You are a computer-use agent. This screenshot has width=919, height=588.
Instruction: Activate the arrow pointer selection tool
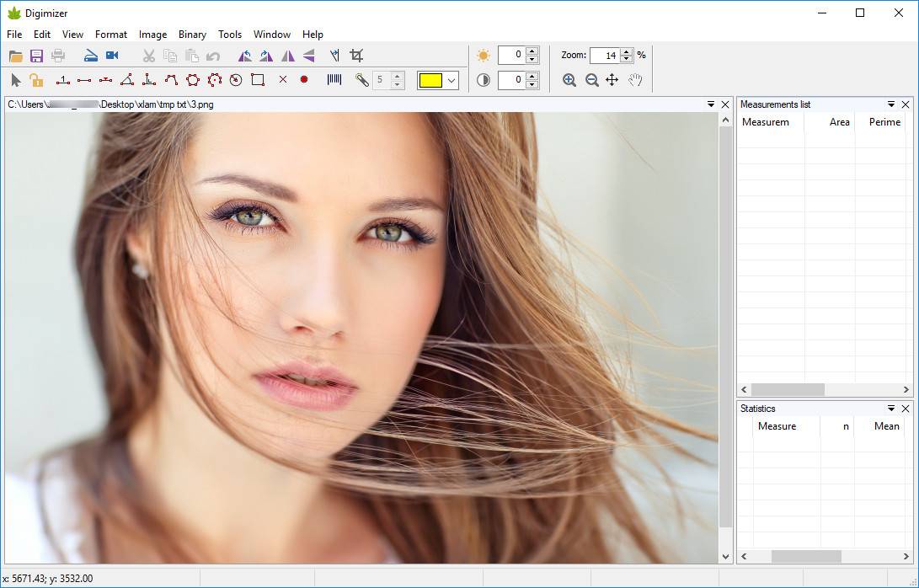pyautogui.click(x=16, y=80)
